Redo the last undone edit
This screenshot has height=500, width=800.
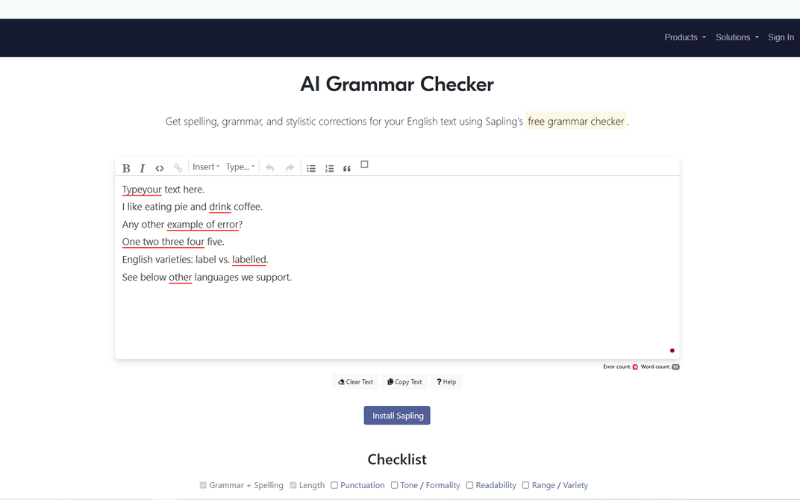click(x=289, y=168)
